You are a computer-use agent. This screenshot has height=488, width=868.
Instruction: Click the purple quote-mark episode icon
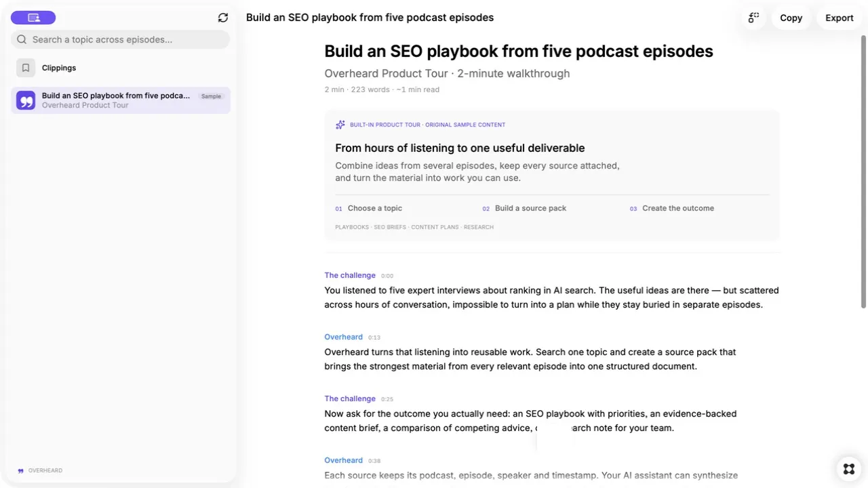coord(26,100)
